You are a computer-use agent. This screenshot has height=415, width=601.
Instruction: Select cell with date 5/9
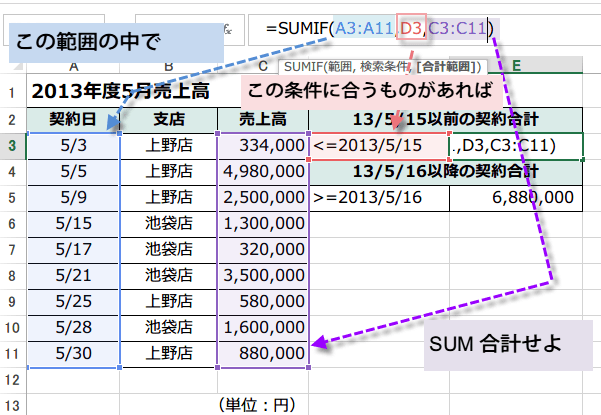74,198
